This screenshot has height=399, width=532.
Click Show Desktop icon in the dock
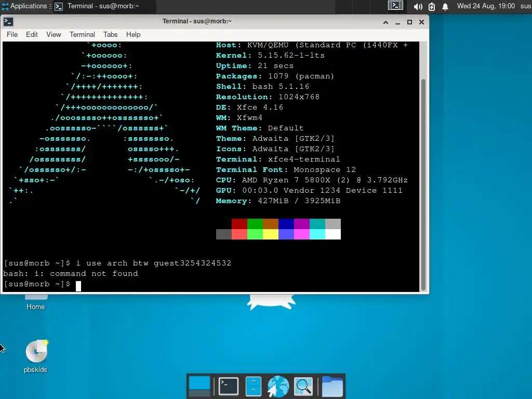click(199, 386)
